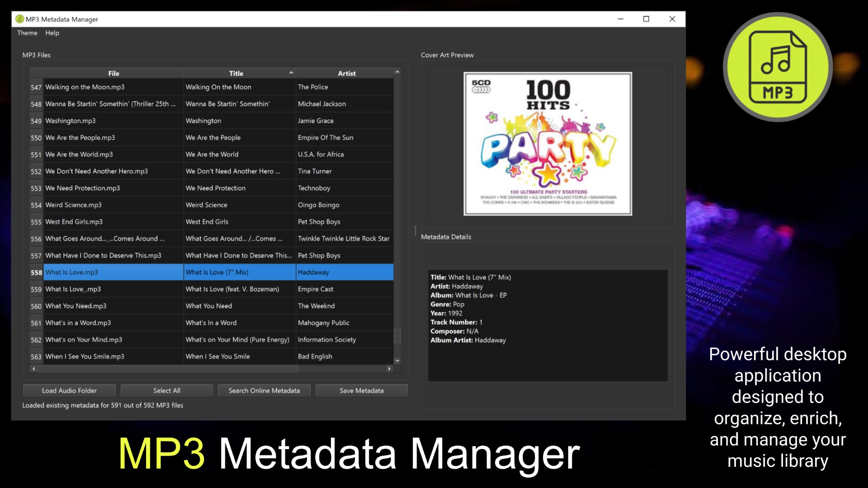Select the Weird Science.mp3 row
This screenshot has height=488, width=868.
pos(73,205)
